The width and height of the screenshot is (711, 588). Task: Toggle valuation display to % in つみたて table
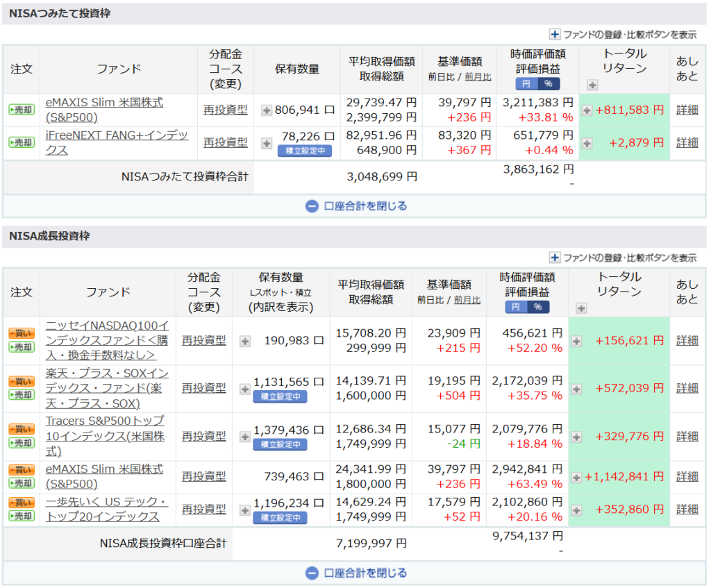(x=549, y=83)
